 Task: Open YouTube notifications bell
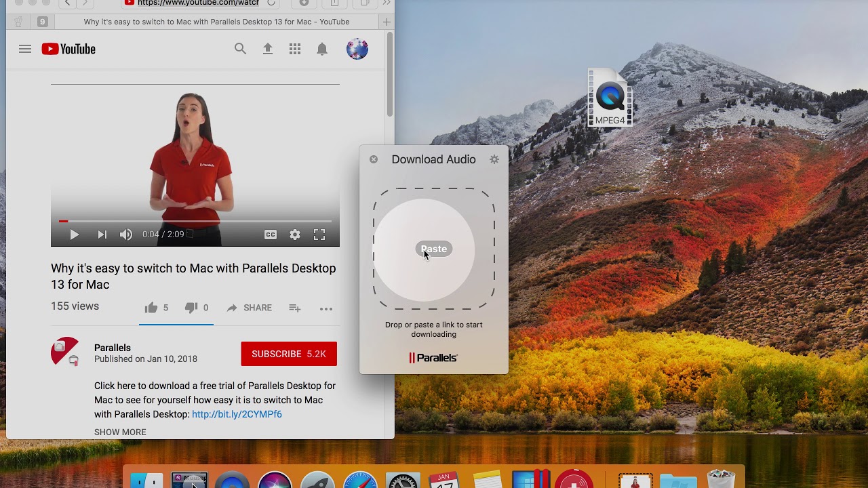(x=322, y=49)
